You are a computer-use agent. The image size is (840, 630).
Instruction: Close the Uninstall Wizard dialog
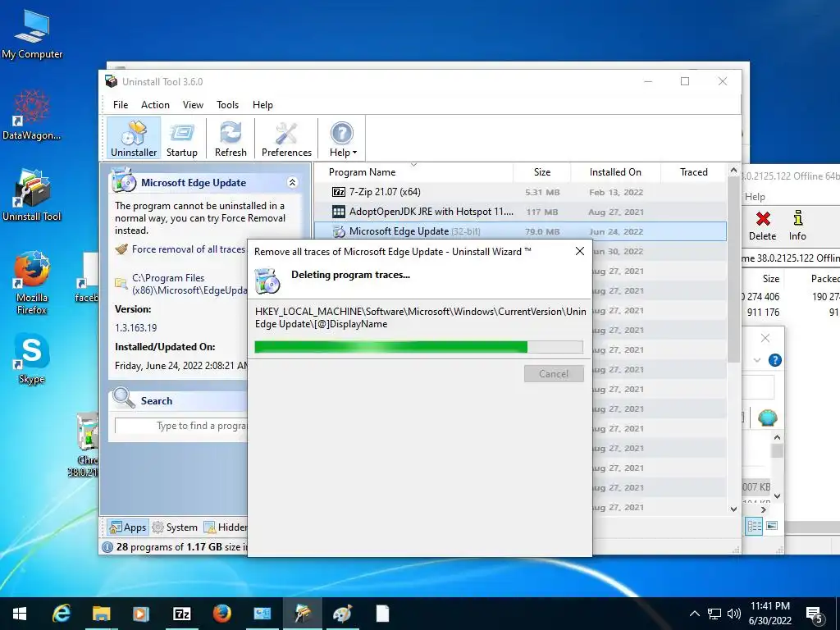coord(580,251)
